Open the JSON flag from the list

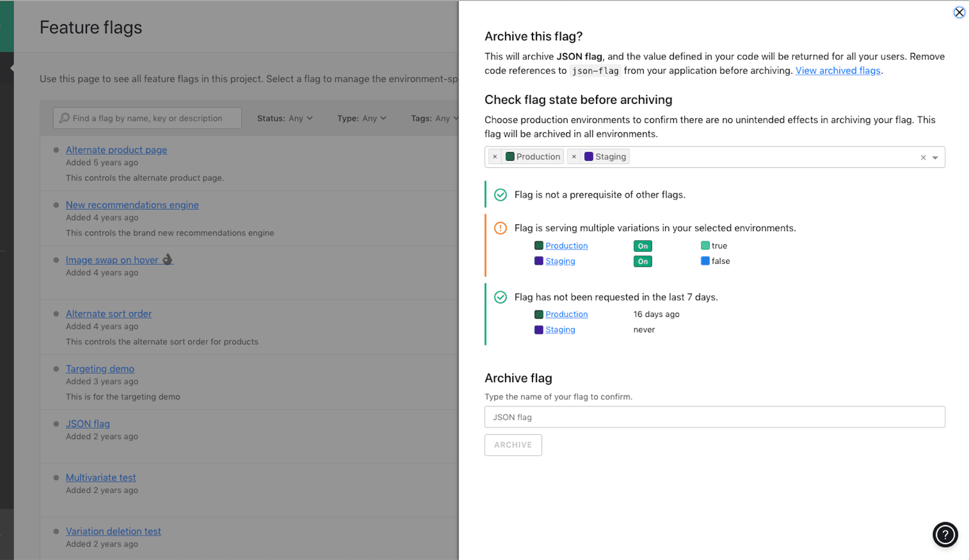point(88,423)
